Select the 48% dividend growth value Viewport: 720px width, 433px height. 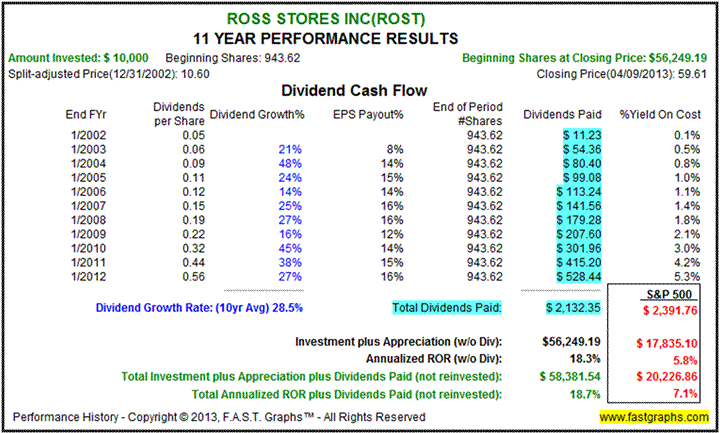click(x=290, y=163)
